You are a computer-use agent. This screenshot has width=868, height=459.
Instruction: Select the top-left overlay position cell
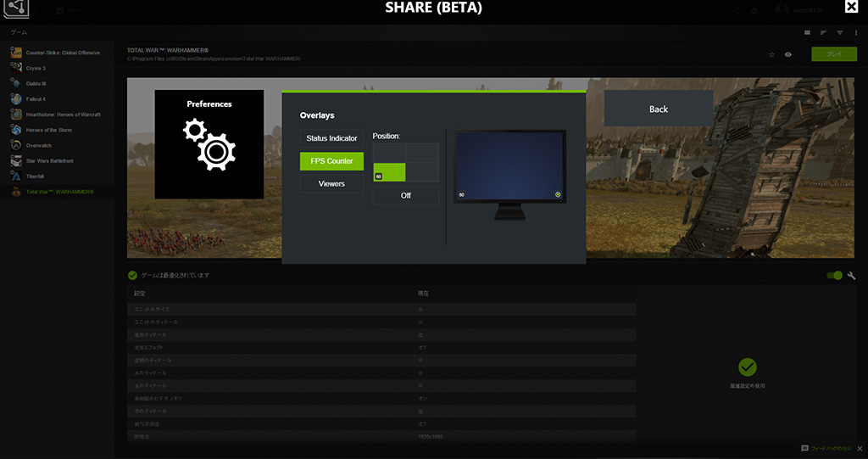[389, 153]
